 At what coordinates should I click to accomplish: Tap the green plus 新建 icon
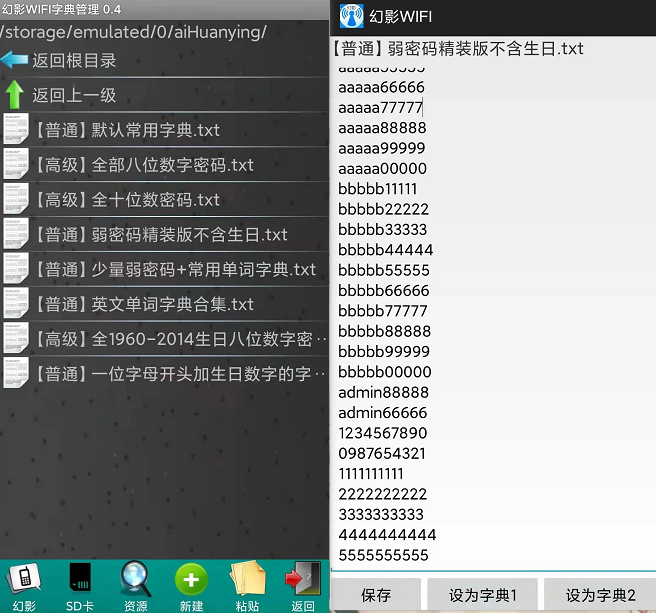click(x=191, y=580)
